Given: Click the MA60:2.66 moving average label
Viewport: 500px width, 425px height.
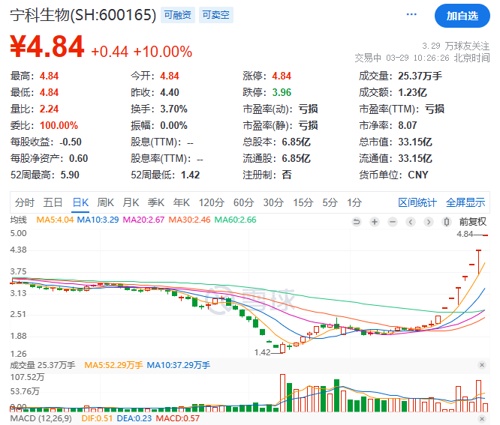Looking at the screenshot, I should (235, 220).
